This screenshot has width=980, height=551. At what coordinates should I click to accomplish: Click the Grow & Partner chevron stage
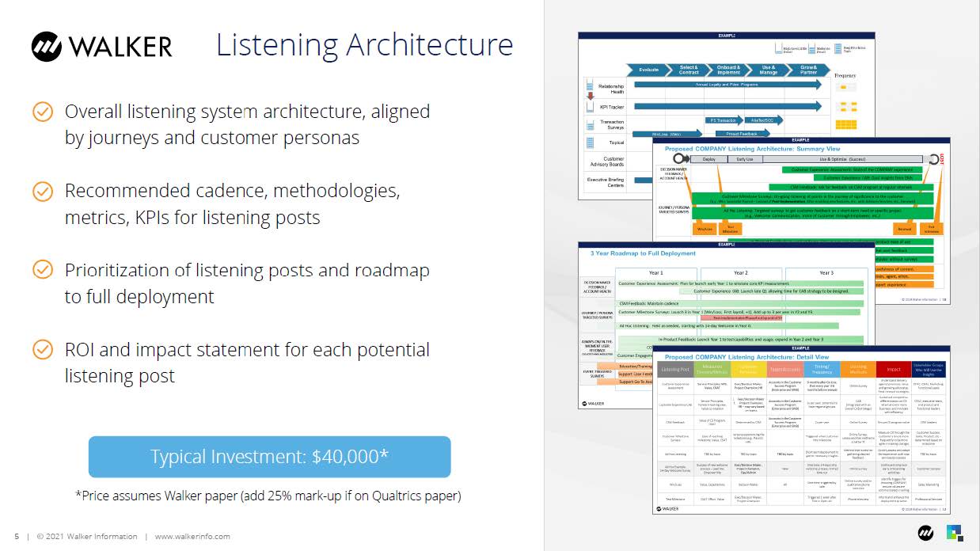pos(807,70)
